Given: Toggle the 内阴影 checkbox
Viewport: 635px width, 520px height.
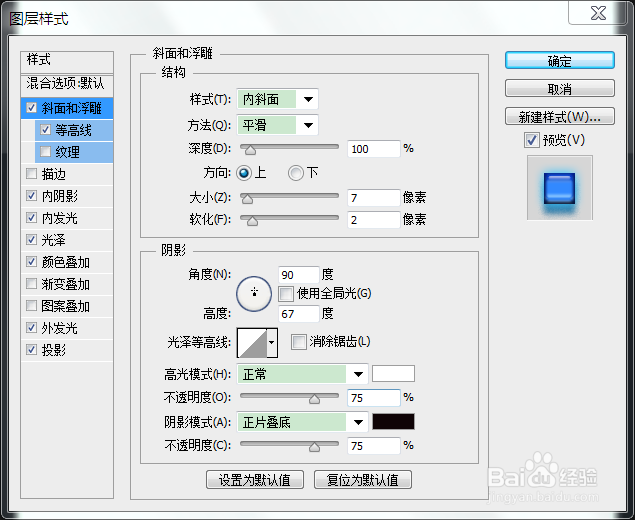Looking at the screenshot, I should [31, 196].
